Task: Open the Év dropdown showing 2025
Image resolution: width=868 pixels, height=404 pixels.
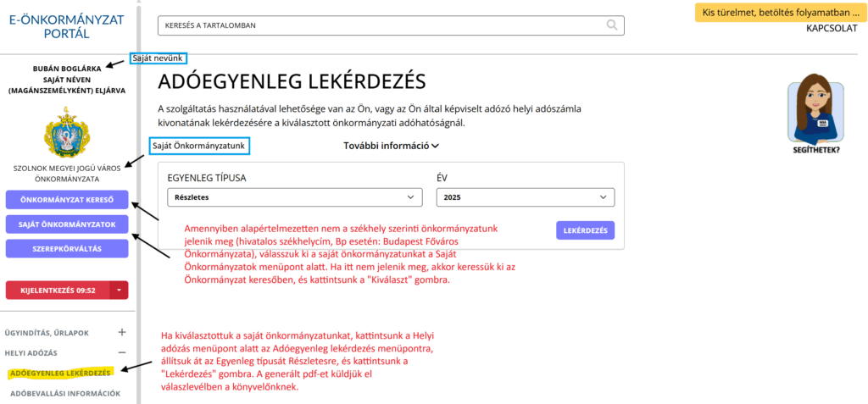Action: (525, 196)
